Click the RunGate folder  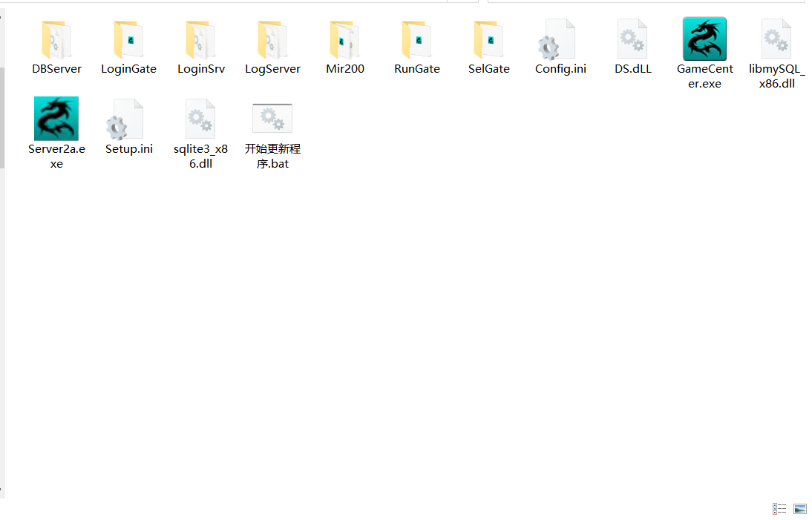point(416,40)
